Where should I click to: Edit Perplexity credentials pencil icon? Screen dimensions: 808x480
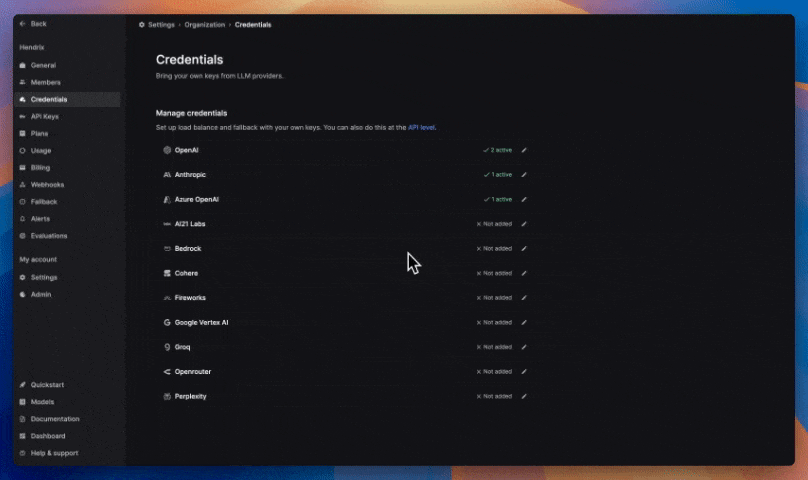click(x=524, y=396)
